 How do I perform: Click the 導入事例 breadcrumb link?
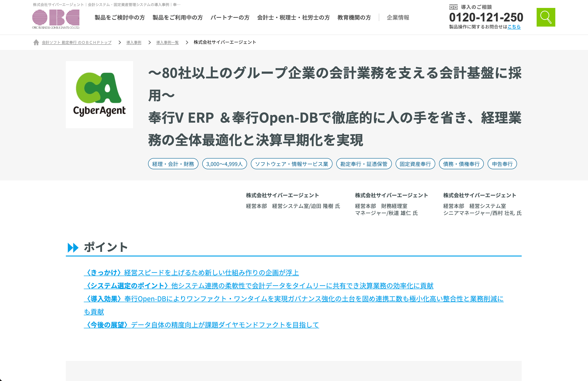click(134, 42)
